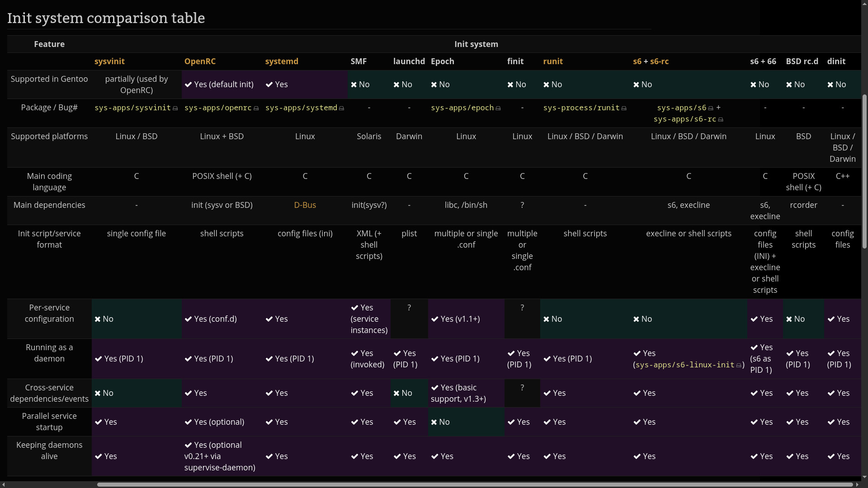Click bug icon beside sys-process/runit
This screenshot has height=488, width=868.
pos(624,108)
